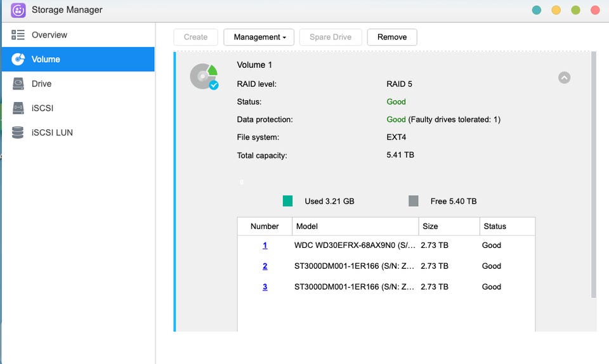609x364 pixels.
Task: Click the iSCSI LUN database icon
Action: coord(18,133)
